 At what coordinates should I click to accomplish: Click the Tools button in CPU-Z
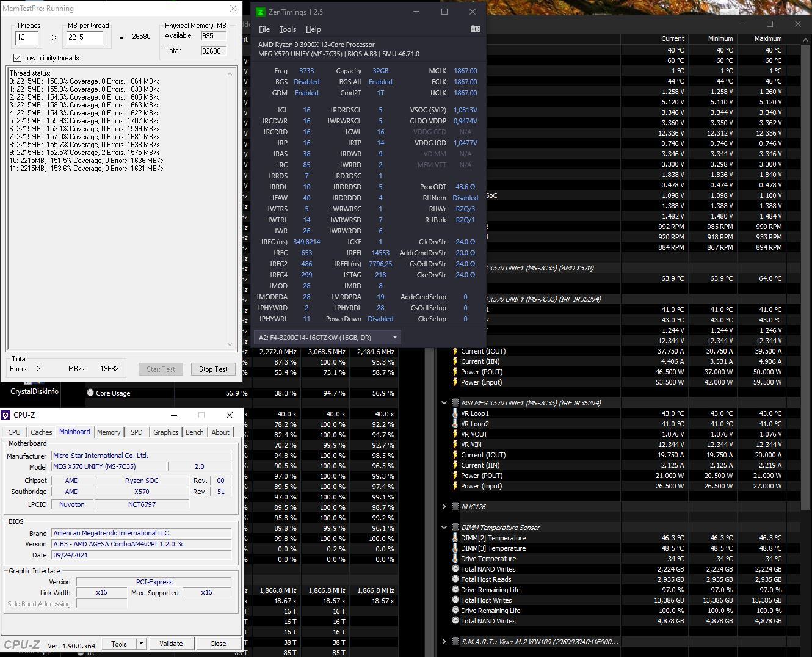(x=119, y=644)
